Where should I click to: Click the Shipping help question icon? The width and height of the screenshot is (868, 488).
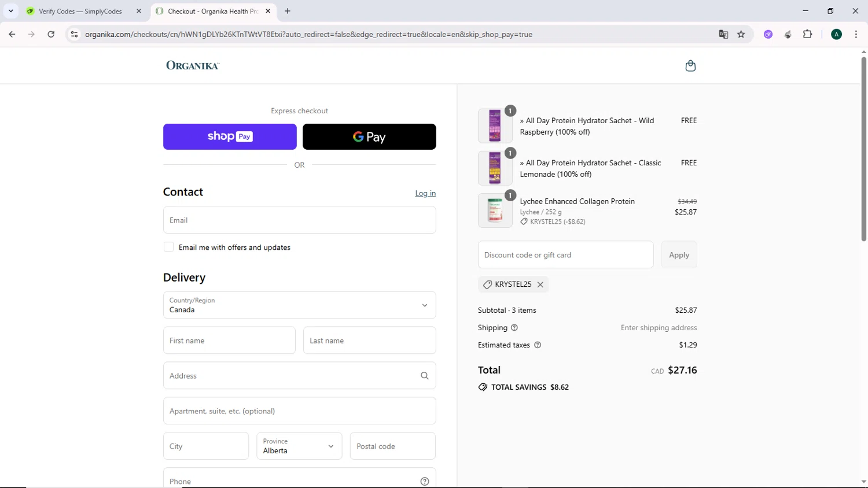514,328
